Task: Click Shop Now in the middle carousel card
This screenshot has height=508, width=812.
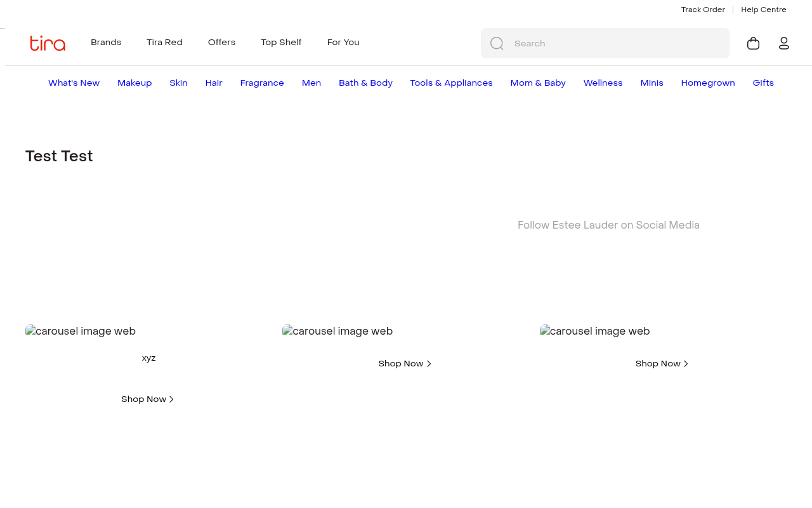Action: tap(405, 364)
